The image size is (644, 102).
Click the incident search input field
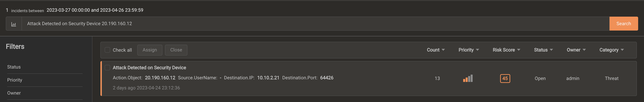[315, 24]
